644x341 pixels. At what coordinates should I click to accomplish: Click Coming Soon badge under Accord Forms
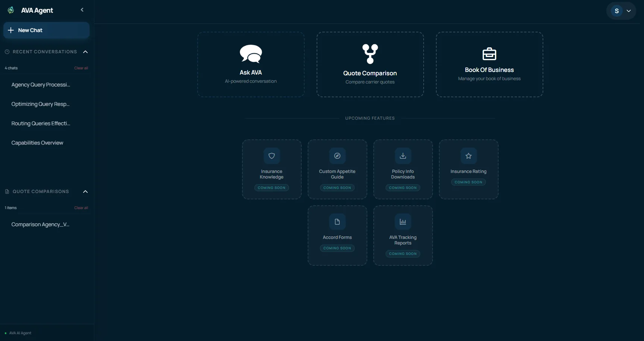[337, 248]
